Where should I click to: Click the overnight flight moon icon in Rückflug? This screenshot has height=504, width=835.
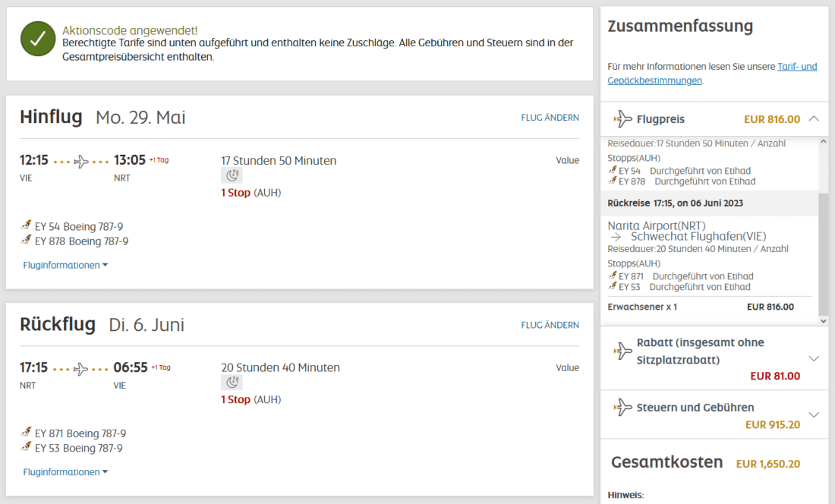tap(232, 383)
